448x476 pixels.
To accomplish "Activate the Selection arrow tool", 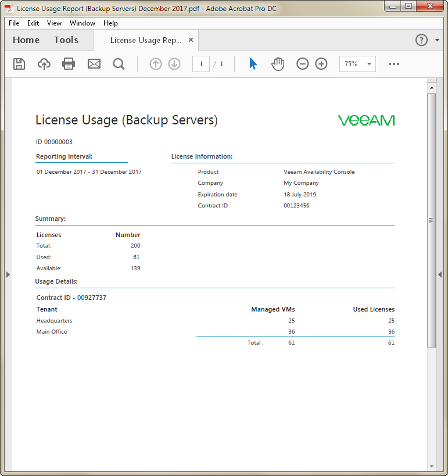I will (x=253, y=64).
